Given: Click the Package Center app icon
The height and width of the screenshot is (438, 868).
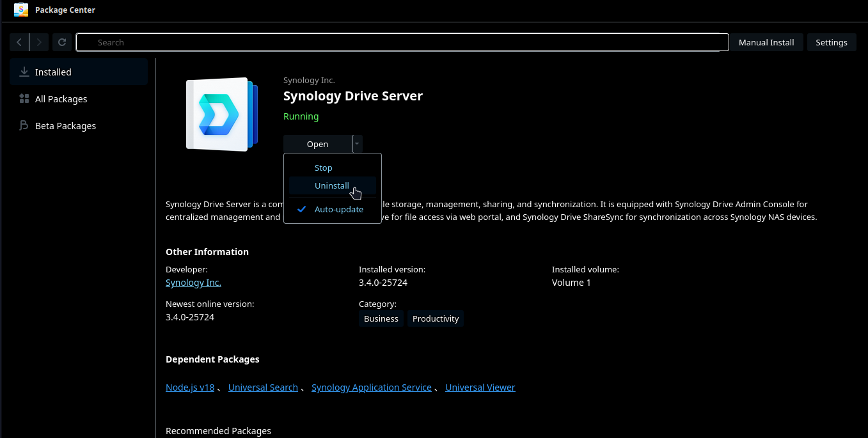Looking at the screenshot, I should coord(20,10).
